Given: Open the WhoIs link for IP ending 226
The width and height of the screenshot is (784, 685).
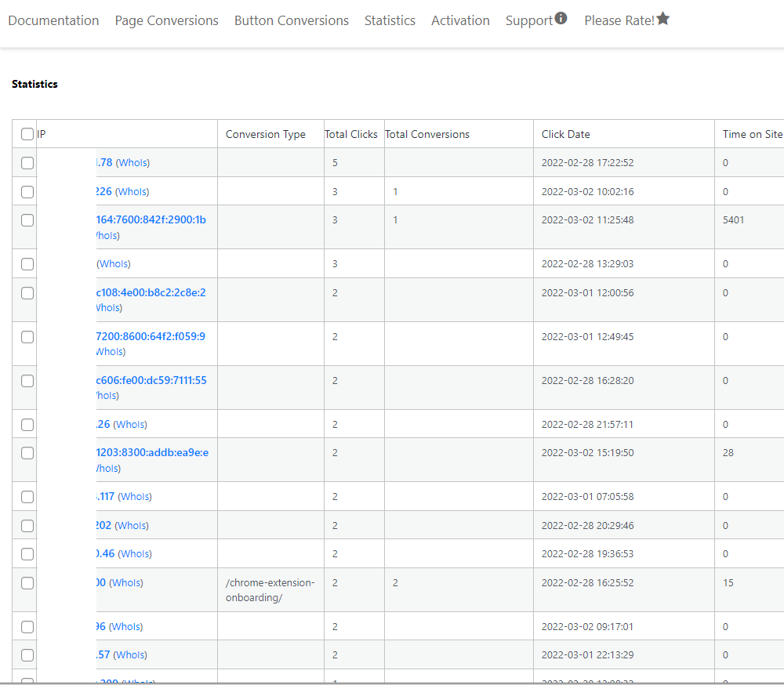Looking at the screenshot, I should [131, 191].
